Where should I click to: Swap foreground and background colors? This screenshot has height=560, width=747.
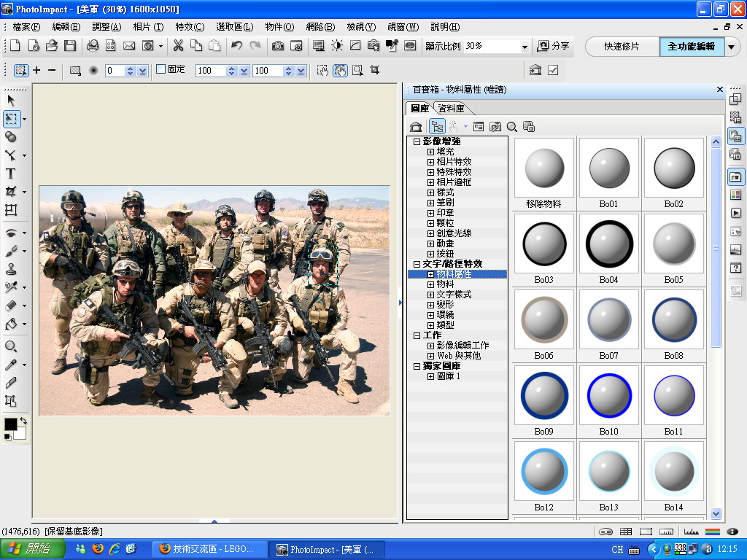coord(23,421)
